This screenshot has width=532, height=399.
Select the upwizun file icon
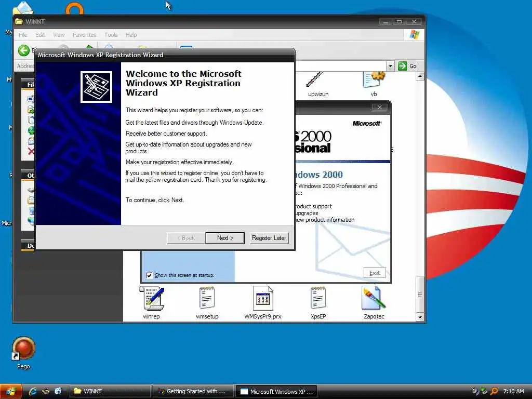tap(315, 79)
